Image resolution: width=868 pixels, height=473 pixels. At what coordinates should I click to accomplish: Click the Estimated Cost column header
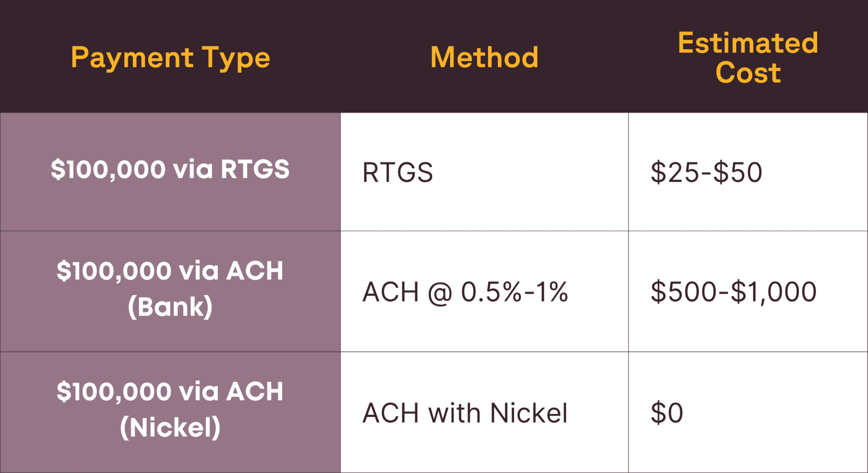pyautogui.click(x=748, y=57)
